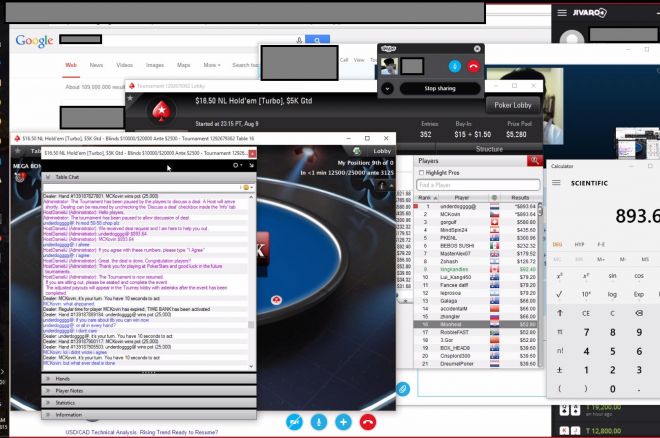The width and height of the screenshot is (660, 438).
Task: Hang up in Skype mini call window
Action: (x=473, y=66)
